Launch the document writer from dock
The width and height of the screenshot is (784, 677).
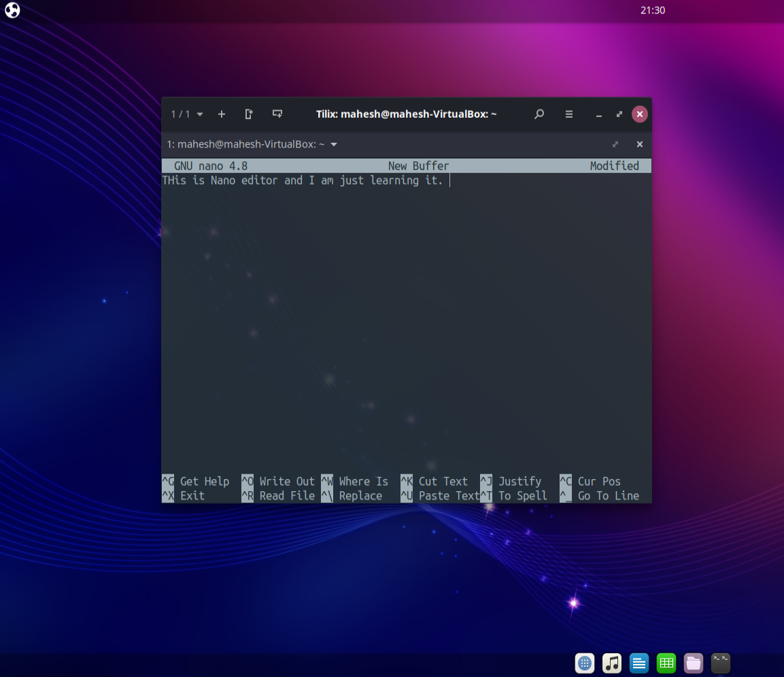639,663
